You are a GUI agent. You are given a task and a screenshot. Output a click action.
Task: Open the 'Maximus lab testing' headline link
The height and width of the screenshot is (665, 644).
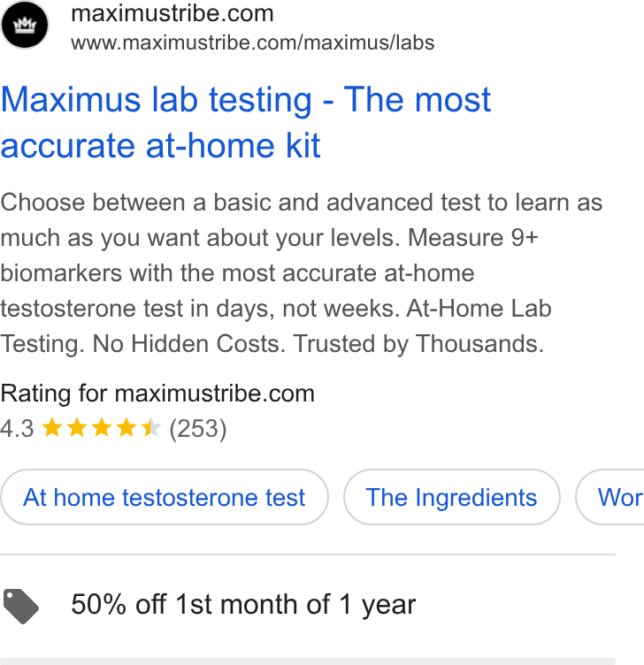tap(246, 122)
